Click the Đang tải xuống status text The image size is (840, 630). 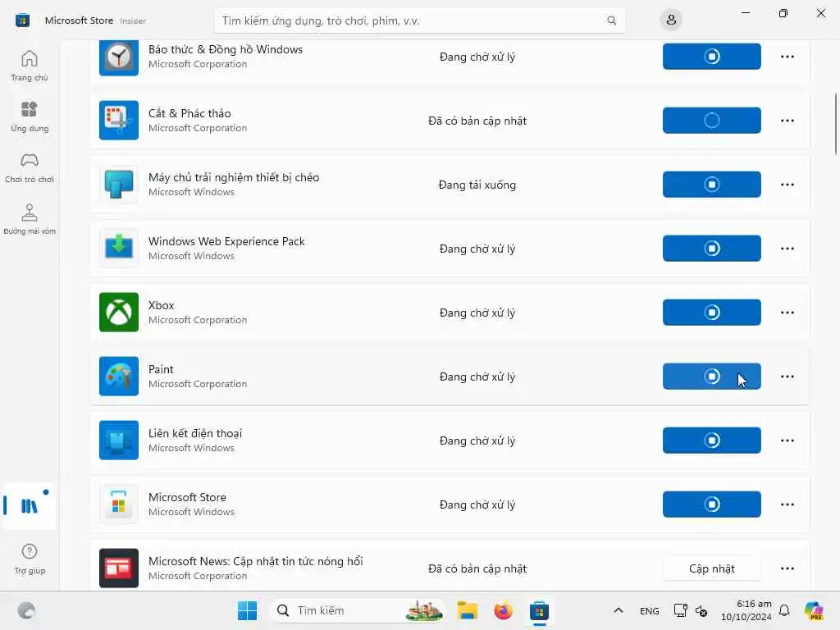477,185
